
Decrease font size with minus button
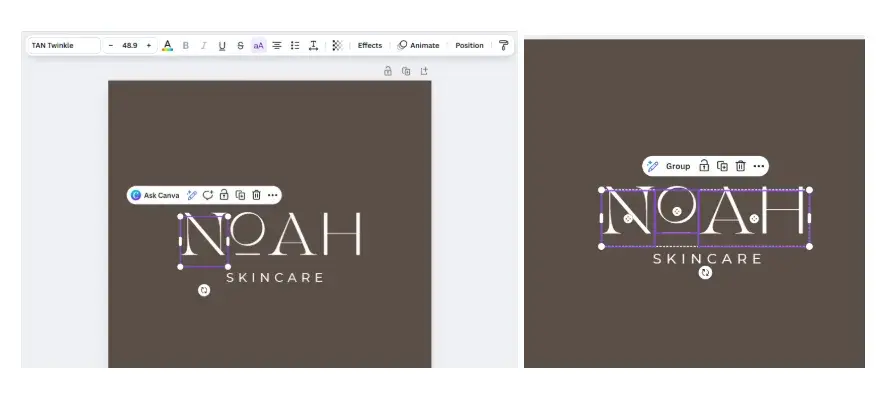(111, 46)
